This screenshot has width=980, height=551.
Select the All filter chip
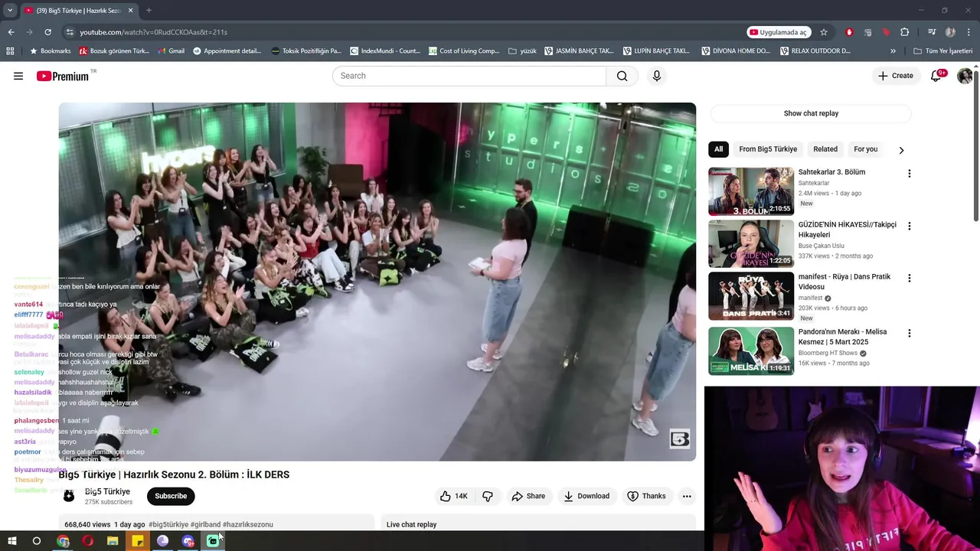coord(718,149)
